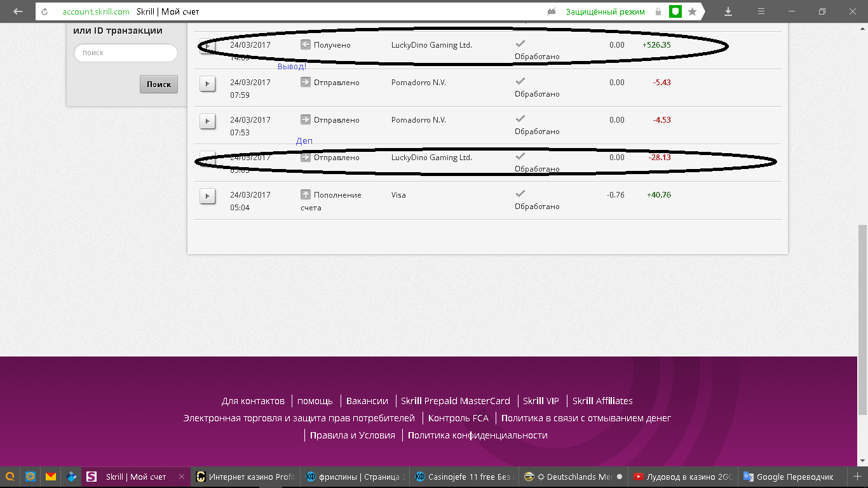The width and height of the screenshot is (868, 488).
Task: Switch to the Интернет казино Profit tab
Action: 246,477
